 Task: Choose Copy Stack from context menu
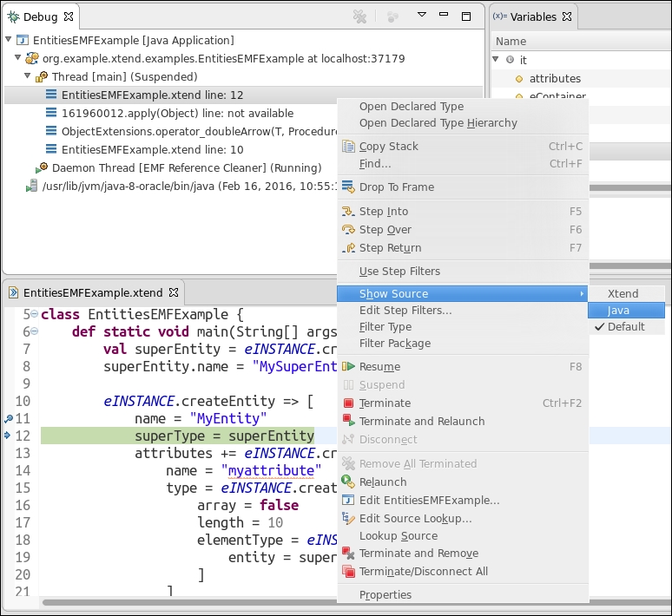pos(388,147)
